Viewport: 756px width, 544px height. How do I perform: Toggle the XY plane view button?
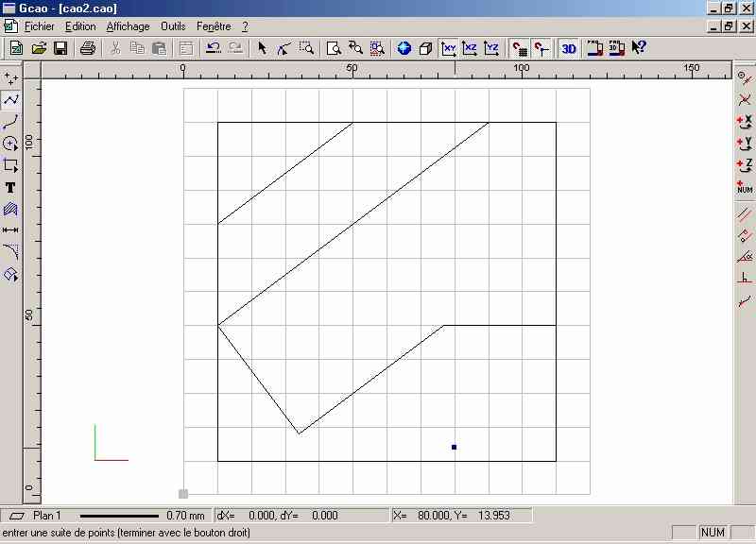click(x=450, y=48)
